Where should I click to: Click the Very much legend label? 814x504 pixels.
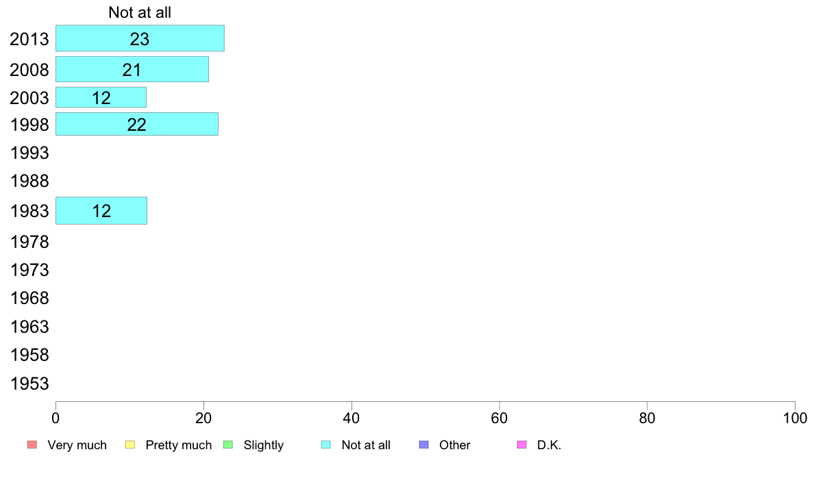(x=77, y=445)
